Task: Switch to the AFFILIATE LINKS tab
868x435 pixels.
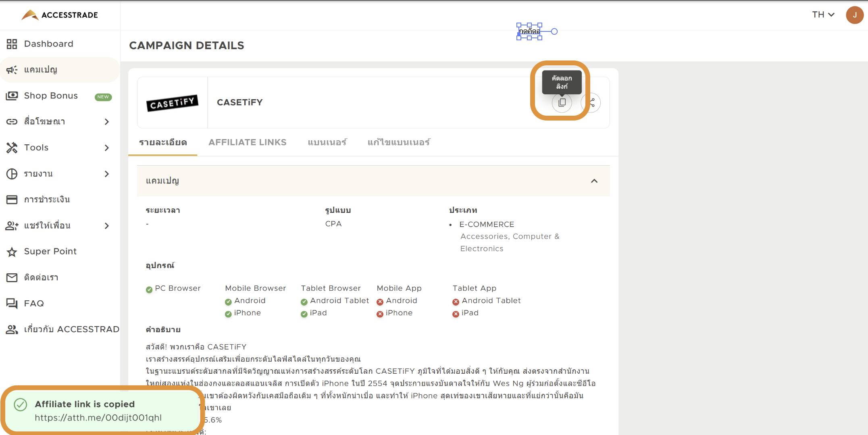Action: pos(248,142)
